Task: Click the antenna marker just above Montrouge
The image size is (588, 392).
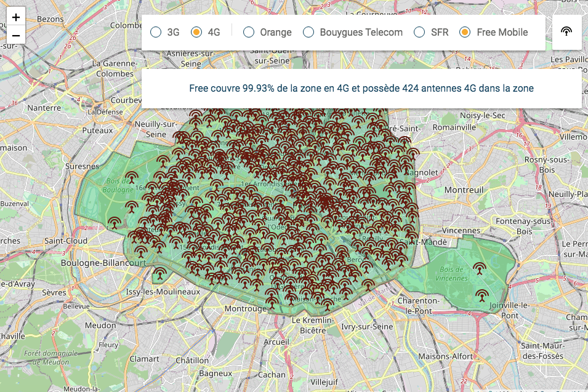Action: click(272, 300)
